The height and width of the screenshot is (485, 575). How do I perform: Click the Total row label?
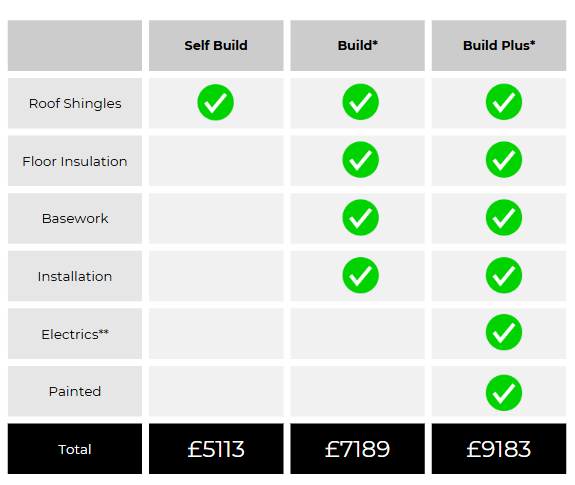(x=75, y=449)
